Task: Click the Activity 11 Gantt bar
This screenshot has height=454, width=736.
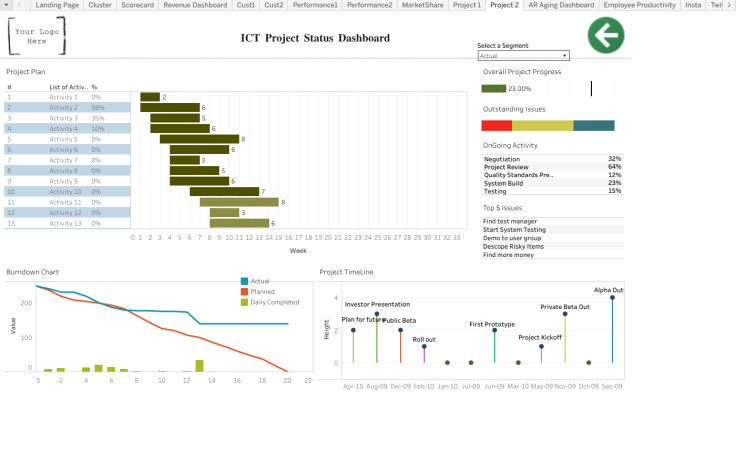Action: coord(239,202)
